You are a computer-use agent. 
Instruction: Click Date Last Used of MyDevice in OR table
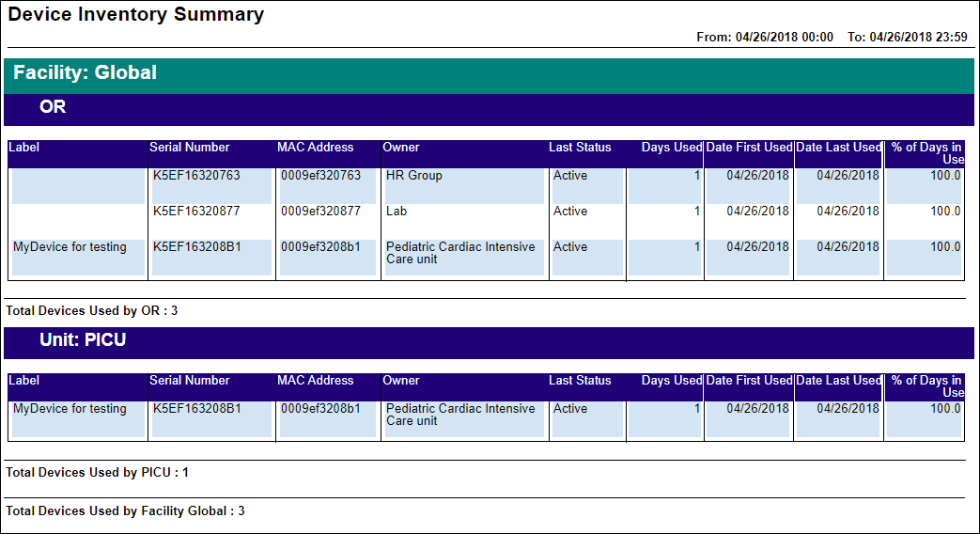click(848, 247)
